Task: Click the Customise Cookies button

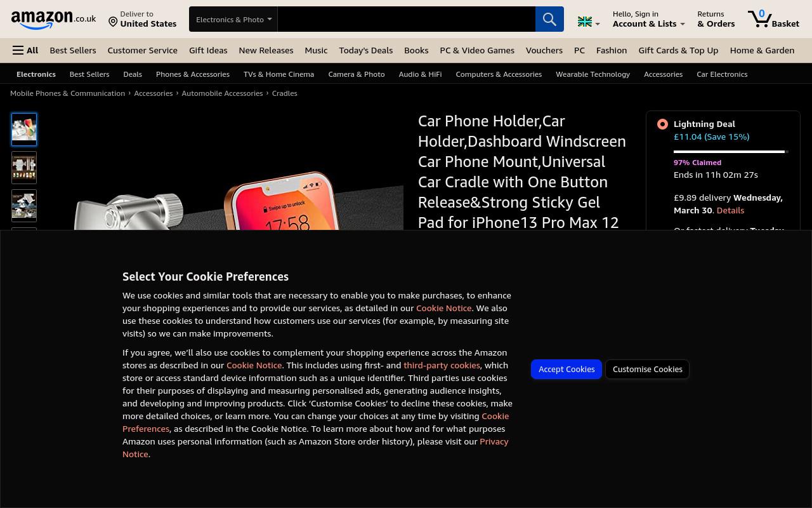Action: point(648,369)
